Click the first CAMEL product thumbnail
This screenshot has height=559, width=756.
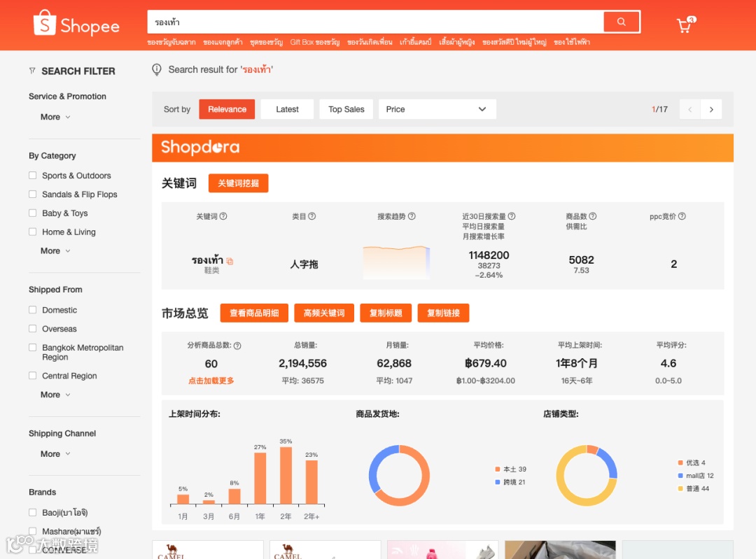(208, 549)
